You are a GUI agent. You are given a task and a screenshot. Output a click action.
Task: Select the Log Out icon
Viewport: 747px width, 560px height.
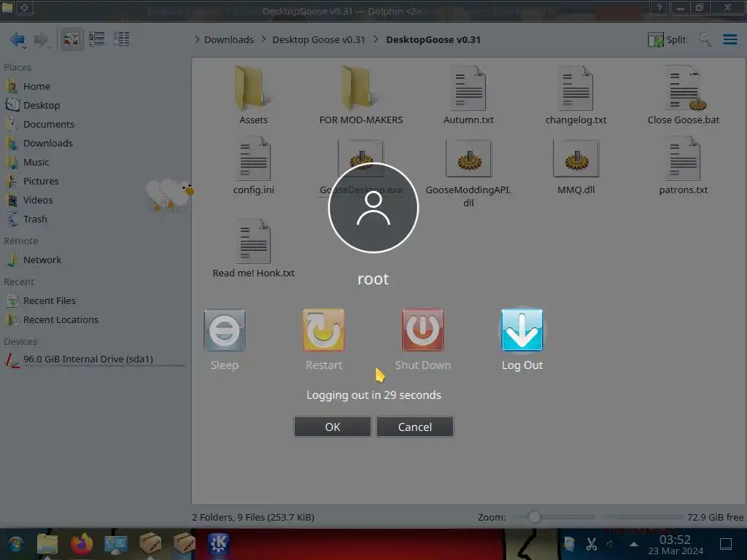[x=522, y=330]
